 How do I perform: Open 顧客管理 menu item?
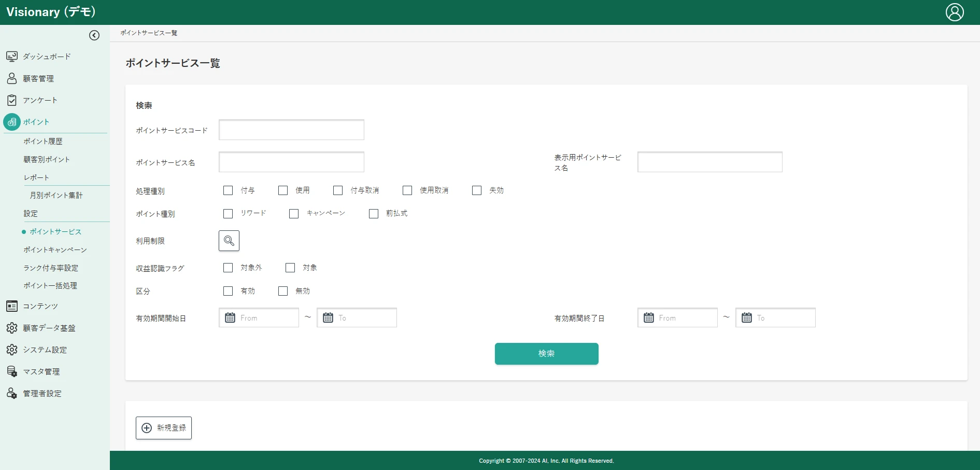pyautogui.click(x=38, y=78)
